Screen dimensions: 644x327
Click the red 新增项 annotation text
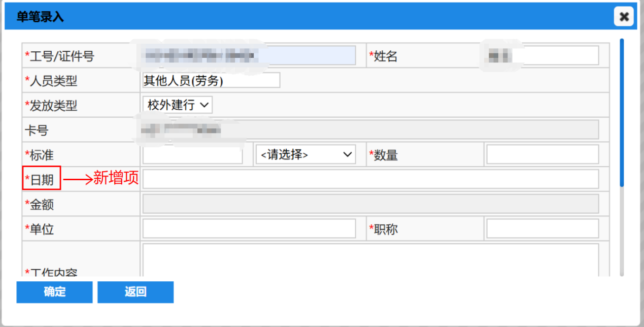(116, 179)
